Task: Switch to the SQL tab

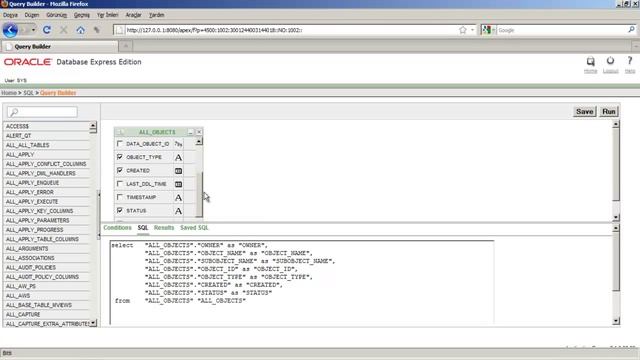Action: pos(143,228)
